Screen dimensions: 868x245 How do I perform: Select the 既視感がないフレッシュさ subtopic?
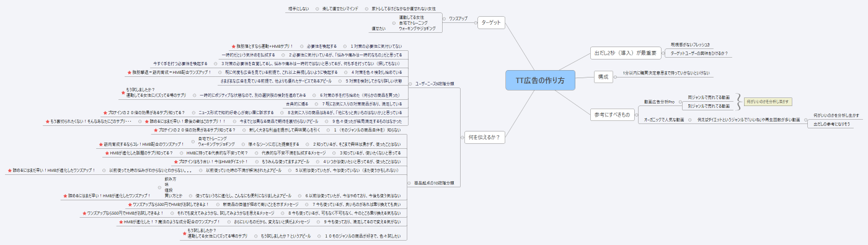691,45
